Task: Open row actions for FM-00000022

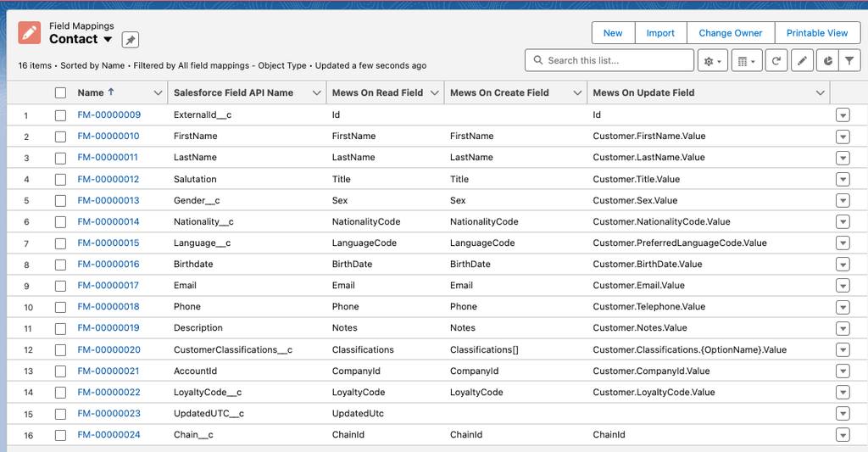Action: pos(843,393)
